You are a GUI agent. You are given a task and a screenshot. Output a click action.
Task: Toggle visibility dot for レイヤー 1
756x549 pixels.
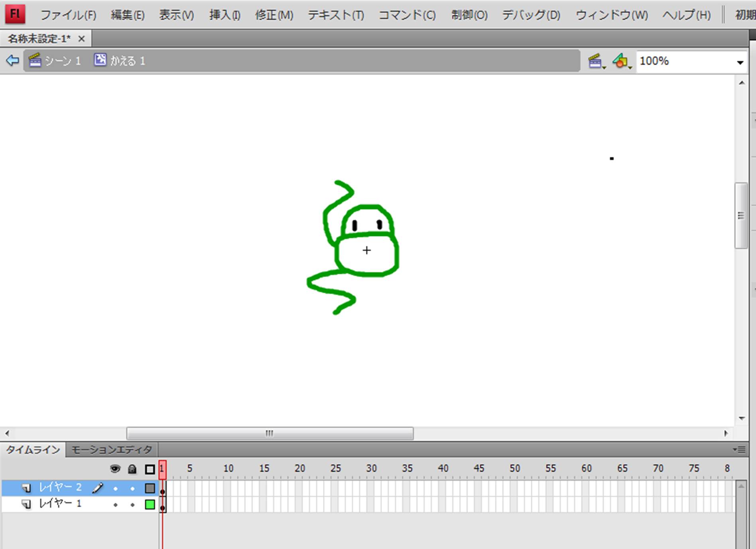click(x=116, y=505)
